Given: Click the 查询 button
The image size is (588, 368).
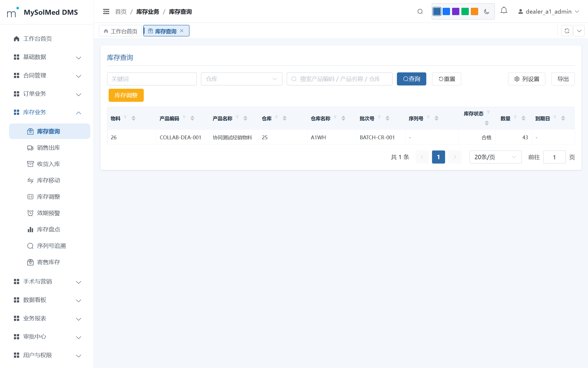Looking at the screenshot, I should 412,79.
